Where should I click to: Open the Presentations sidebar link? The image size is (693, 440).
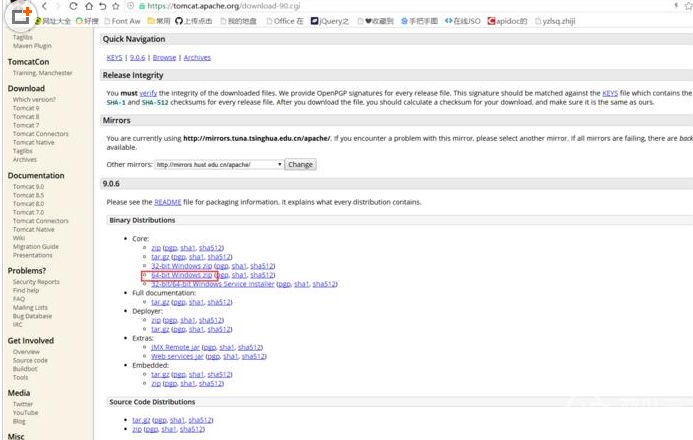point(32,255)
